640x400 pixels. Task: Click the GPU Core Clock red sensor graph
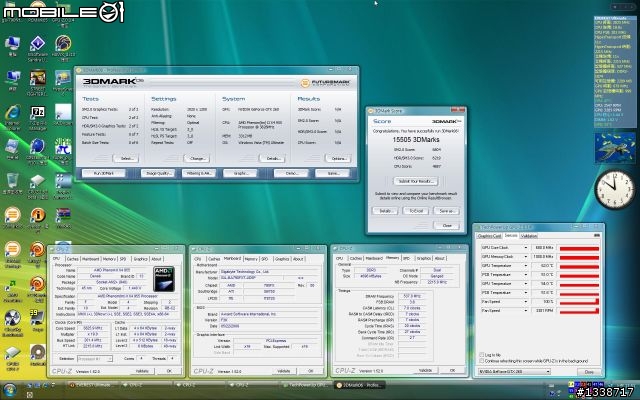tap(579, 248)
